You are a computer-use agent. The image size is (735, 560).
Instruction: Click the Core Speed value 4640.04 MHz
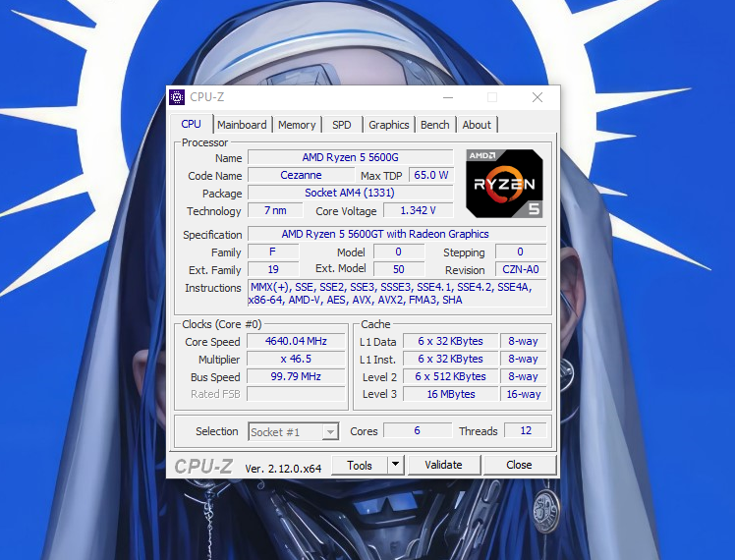click(296, 341)
